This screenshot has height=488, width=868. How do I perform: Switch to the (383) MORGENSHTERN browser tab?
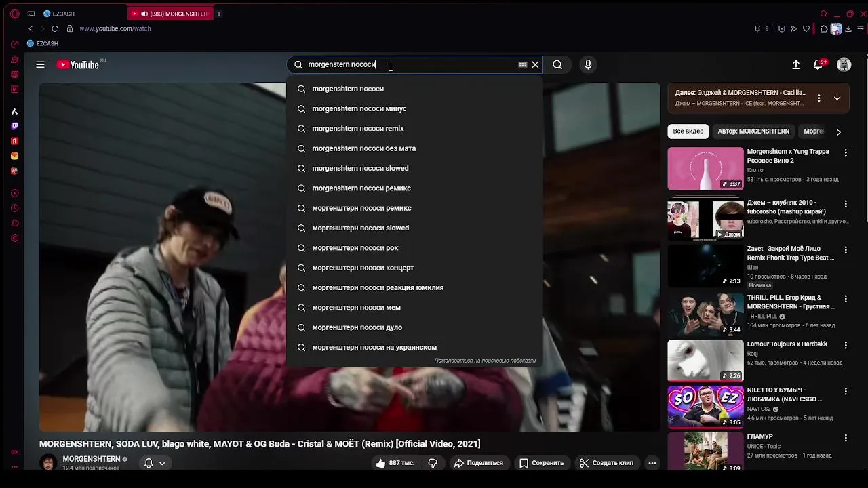point(171,14)
